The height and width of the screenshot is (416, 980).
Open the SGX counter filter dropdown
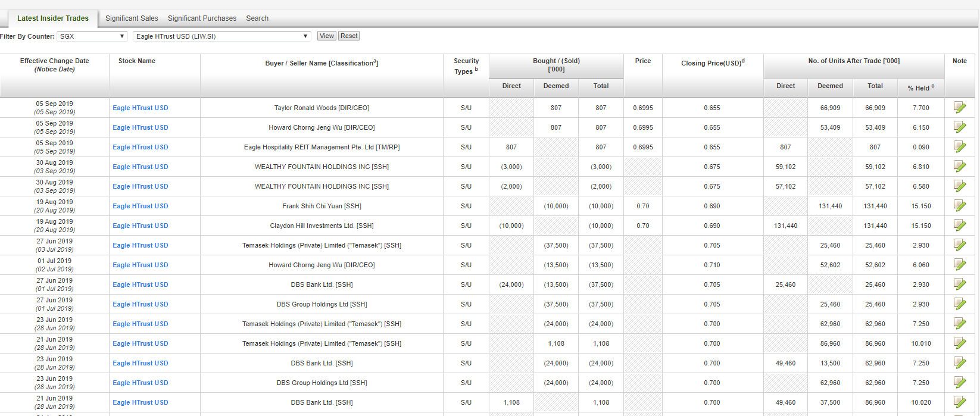(92, 36)
